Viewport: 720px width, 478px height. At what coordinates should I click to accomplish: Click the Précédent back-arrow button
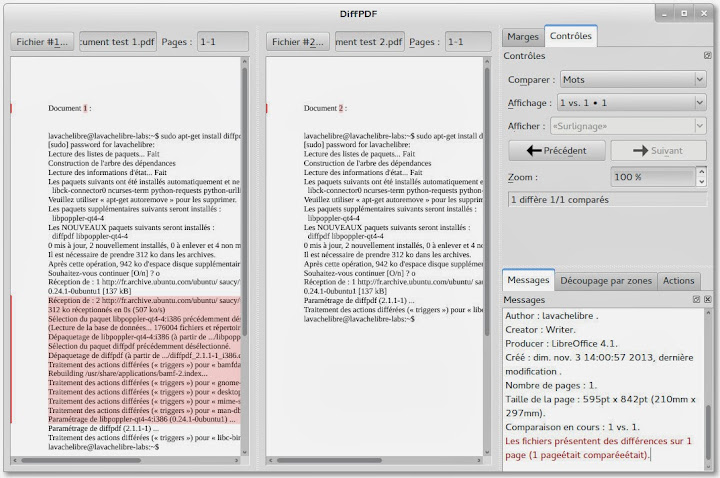(x=557, y=151)
